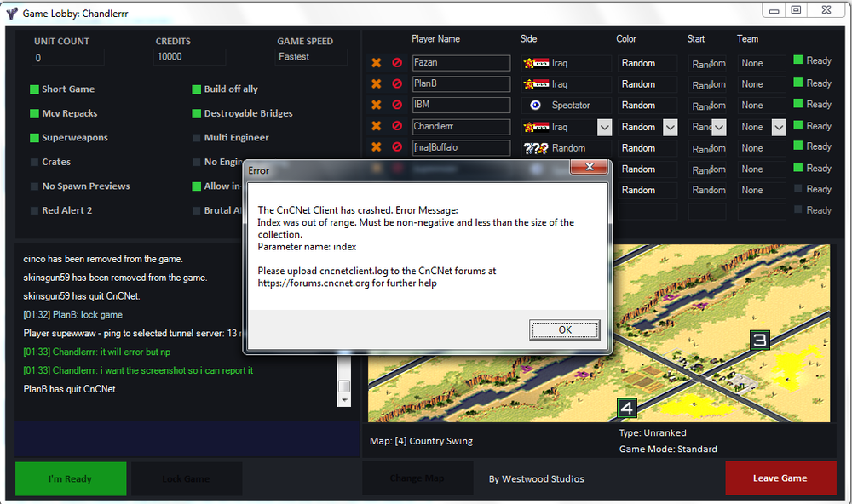Ban player [nra]Buffalo using the red circle icon

397,147
